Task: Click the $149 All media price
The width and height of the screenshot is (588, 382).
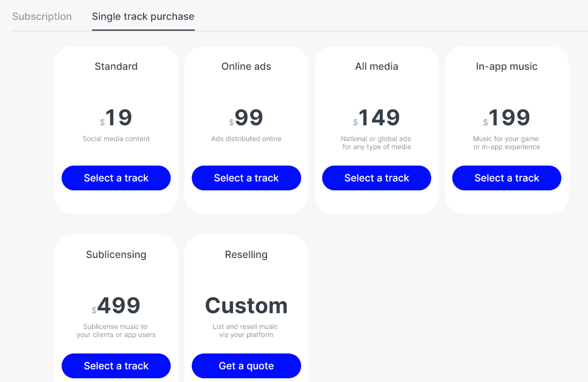Action: (x=376, y=118)
